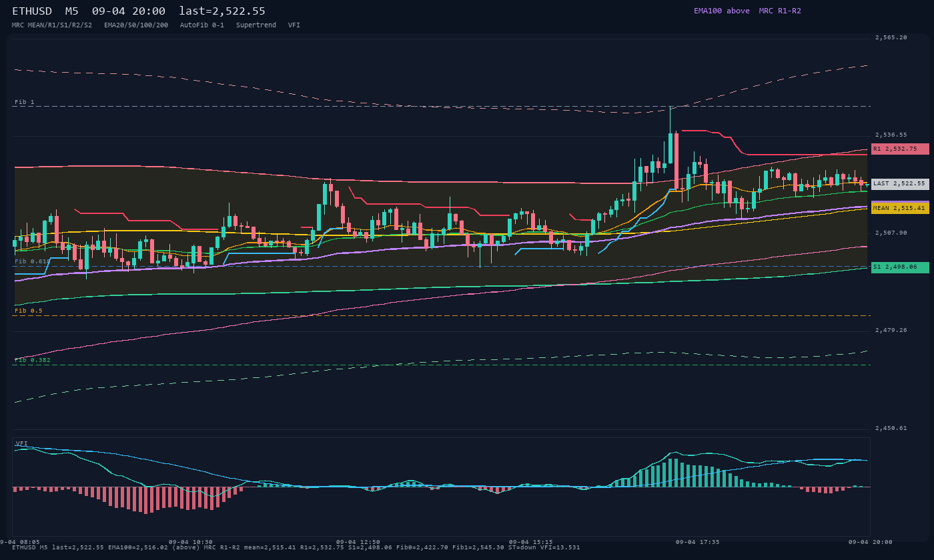Click the yellow 'MEAN 2,515.41' price tag

click(900, 208)
